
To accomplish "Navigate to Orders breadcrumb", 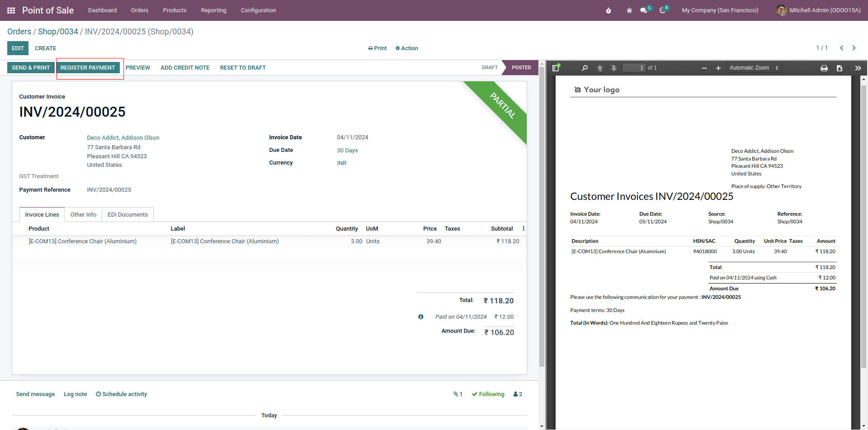I will coord(19,32).
